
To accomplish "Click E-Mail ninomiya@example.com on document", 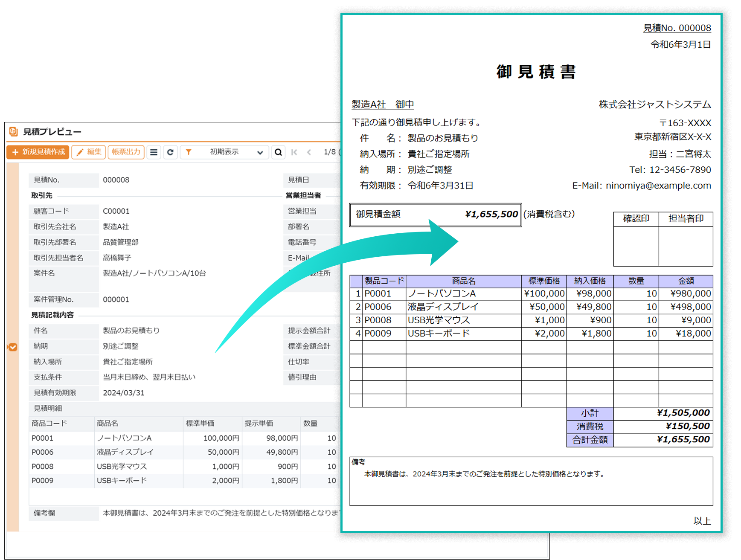I will pyautogui.click(x=642, y=186).
